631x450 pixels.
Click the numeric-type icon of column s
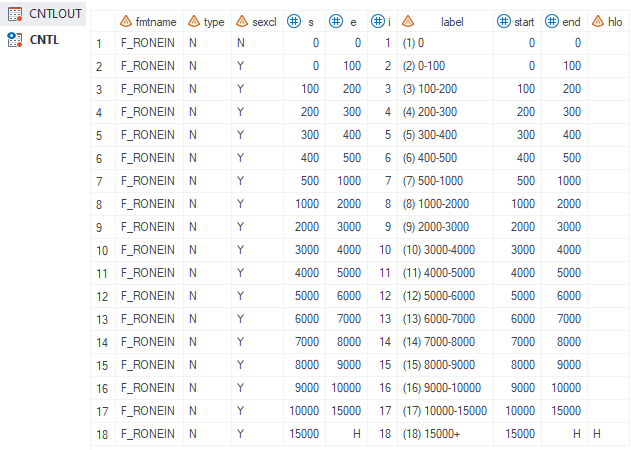[x=294, y=21]
